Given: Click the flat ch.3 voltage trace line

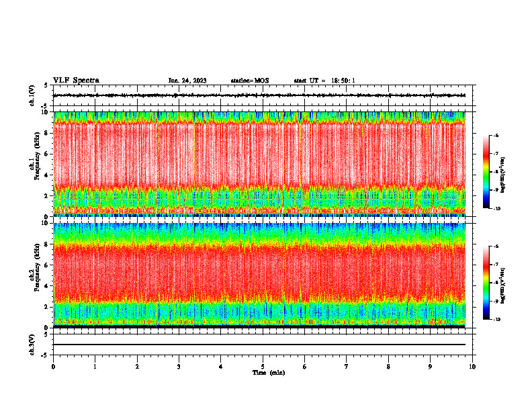Looking at the screenshot, I should point(259,345).
